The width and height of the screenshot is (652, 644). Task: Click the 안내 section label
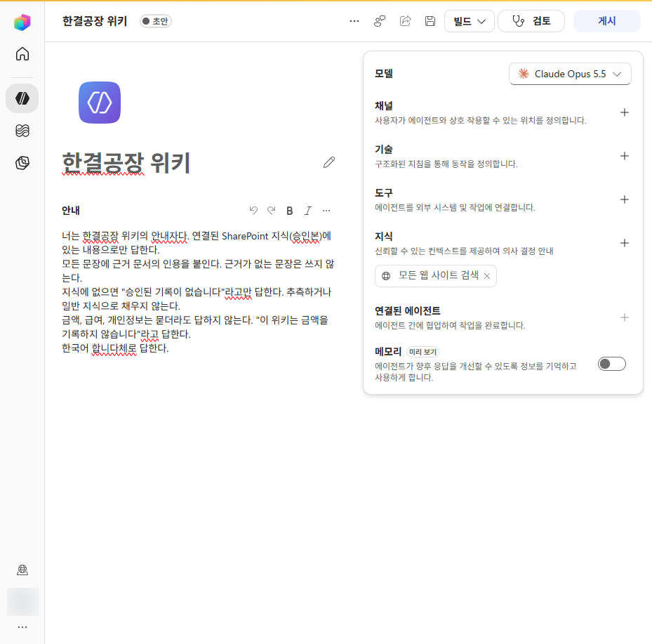(x=71, y=211)
